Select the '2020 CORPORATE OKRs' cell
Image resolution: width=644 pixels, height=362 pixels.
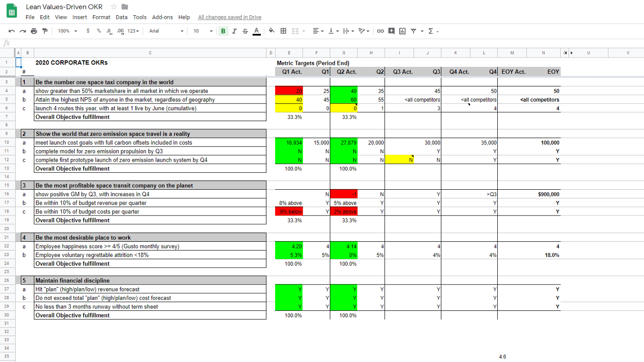coord(150,63)
